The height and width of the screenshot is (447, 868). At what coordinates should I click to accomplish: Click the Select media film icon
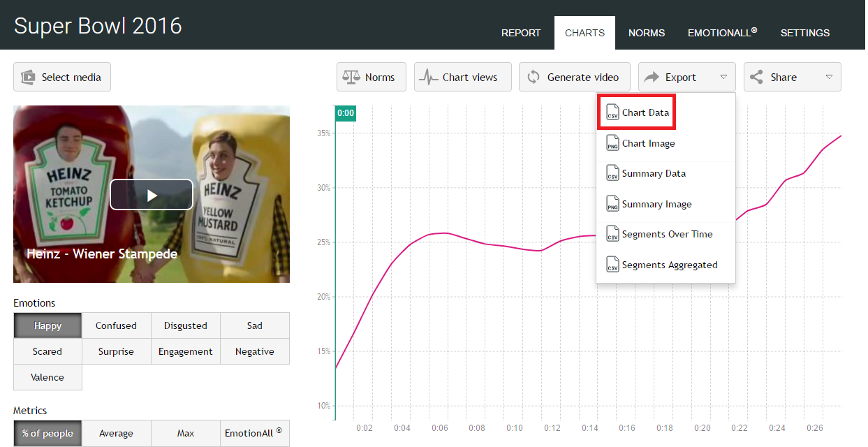pyautogui.click(x=28, y=78)
